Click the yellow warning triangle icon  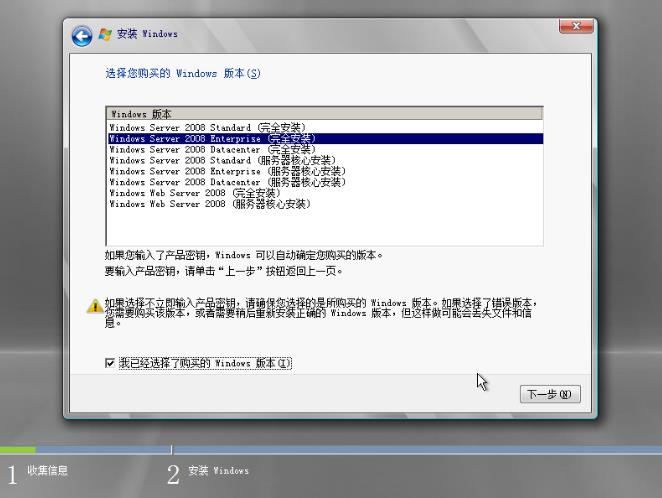(x=94, y=305)
